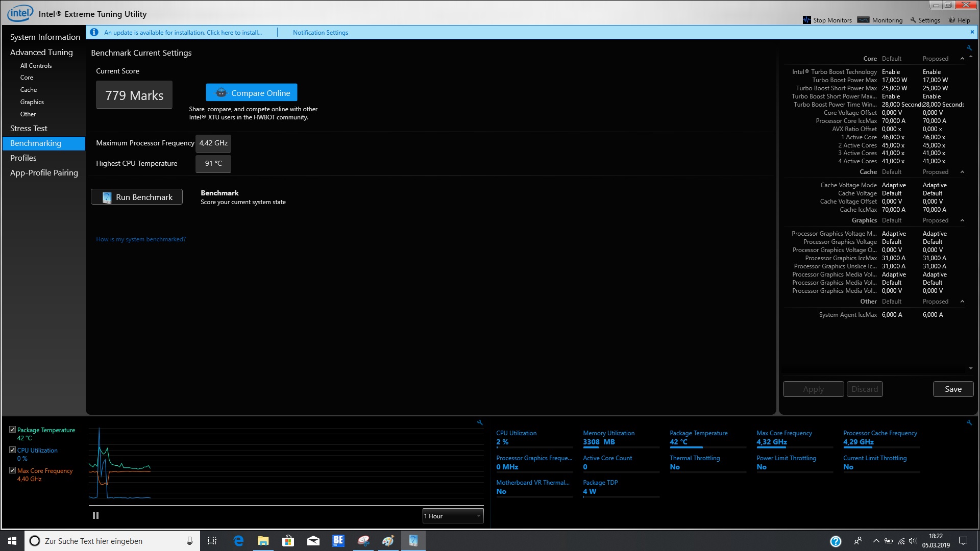
Task: Open File Explorer from taskbar
Action: coord(263,541)
